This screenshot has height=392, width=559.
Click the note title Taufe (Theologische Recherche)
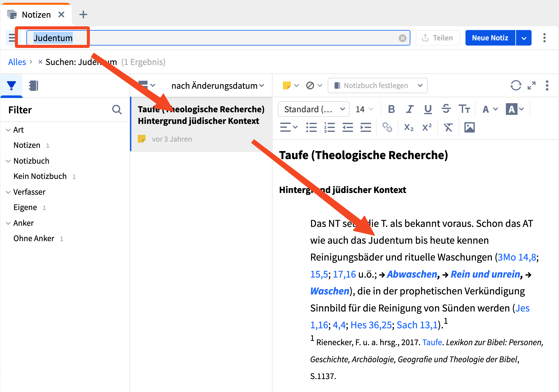point(364,155)
